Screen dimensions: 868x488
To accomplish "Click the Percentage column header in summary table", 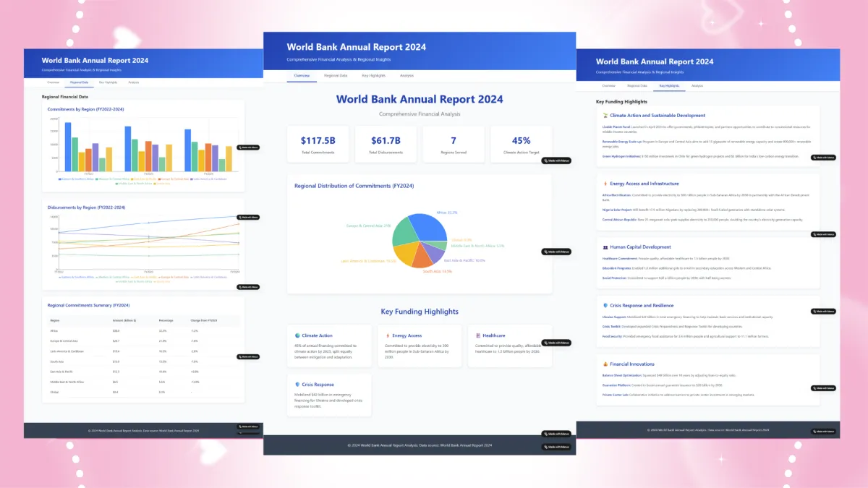I will tap(165, 320).
